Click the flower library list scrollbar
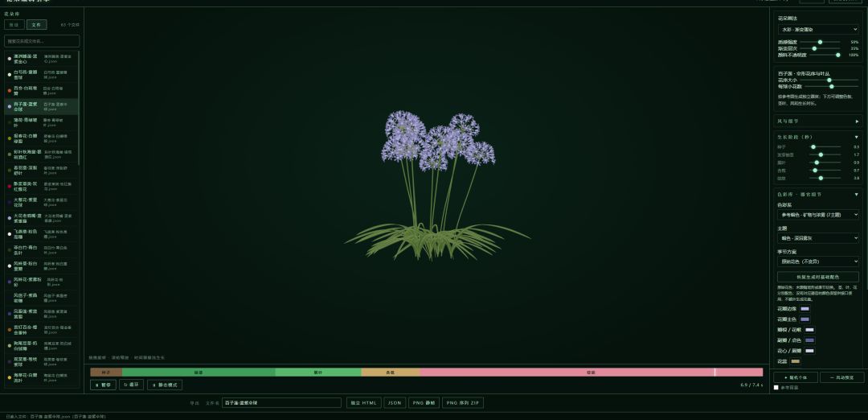This screenshot has height=420, width=868. pyautogui.click(x=79, y=108)
